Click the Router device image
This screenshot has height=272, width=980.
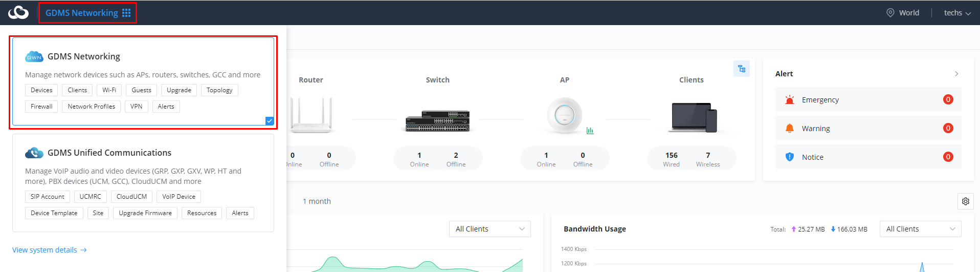[311, 115]
